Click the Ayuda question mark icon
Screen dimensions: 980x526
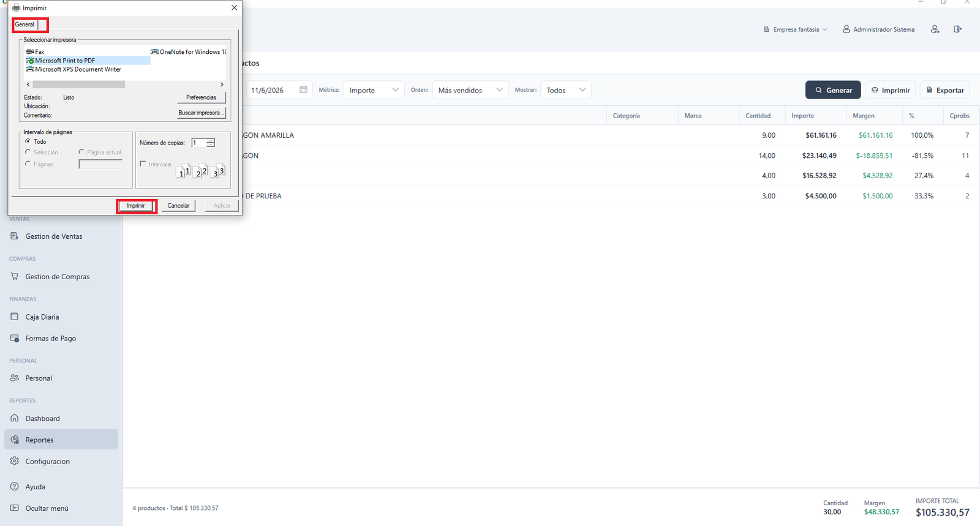click(15, 486)
